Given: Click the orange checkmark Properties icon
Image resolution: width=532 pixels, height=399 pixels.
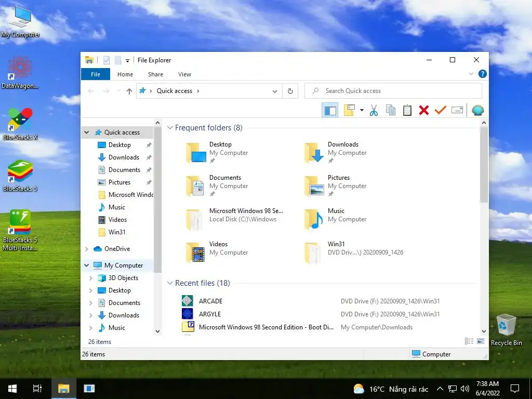Looking at the screenshot, I should click(441, 110).
